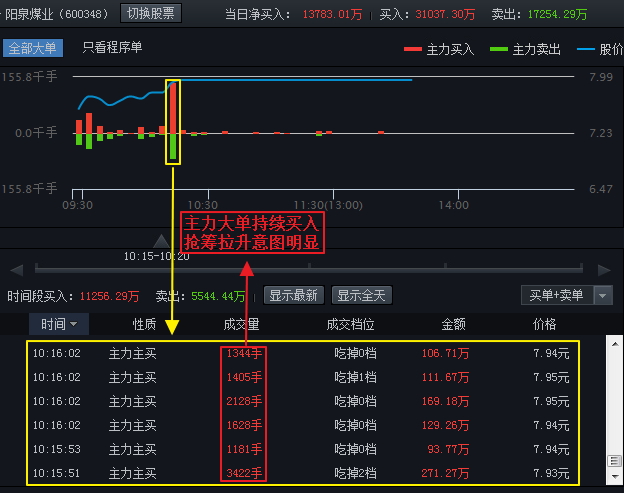Click the buy total 31037.30万

click(445, 15)
